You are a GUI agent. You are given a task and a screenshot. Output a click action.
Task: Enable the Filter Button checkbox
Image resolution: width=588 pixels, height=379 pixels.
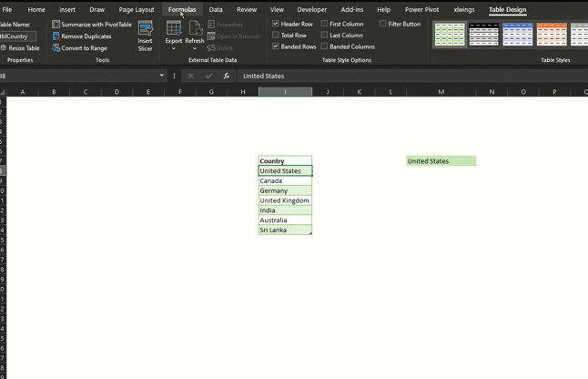pos(383,24)
